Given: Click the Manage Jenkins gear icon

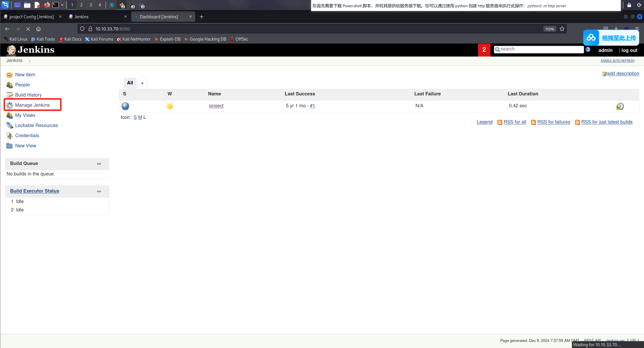Looking at the screenshot, I should pyautogui.click(x=9, y=105).
